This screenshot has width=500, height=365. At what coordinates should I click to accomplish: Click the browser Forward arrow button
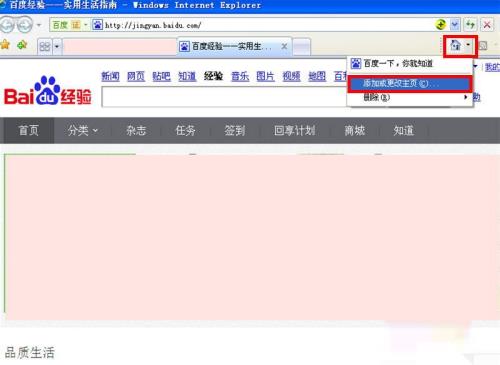pos(25,25)
